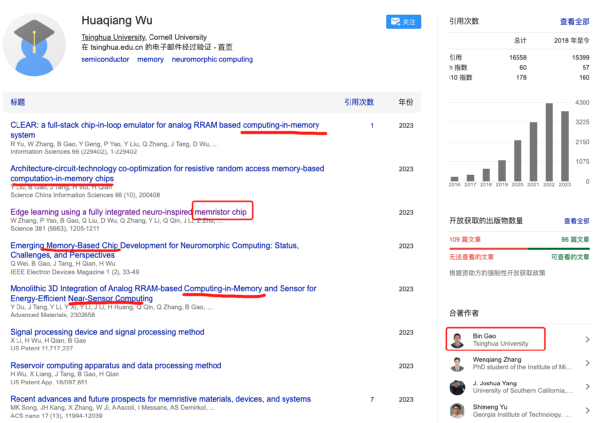602x423 pixels.
Task: View all citations via 查看全部 in 引用次数 section
Action: coord(574,22)
